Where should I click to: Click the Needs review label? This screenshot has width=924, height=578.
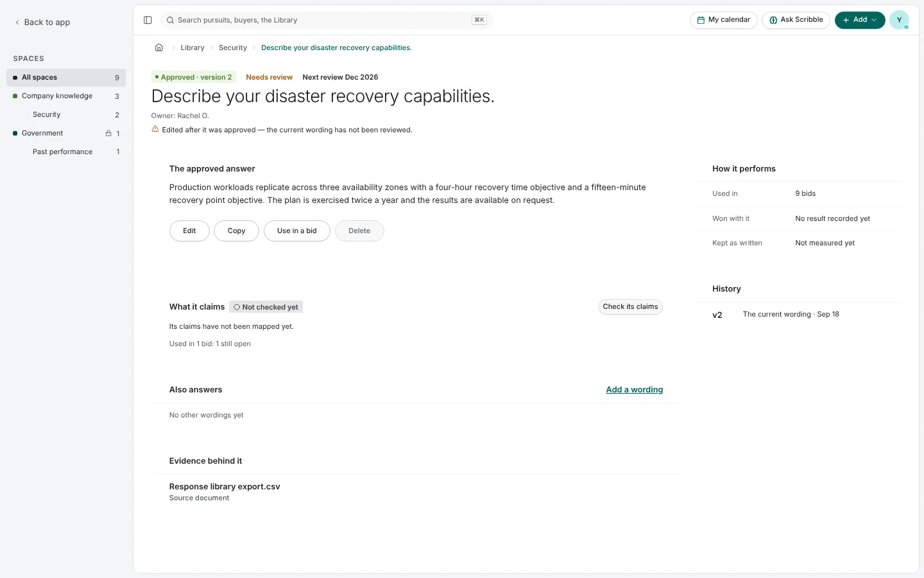click(x=269, y=77)
